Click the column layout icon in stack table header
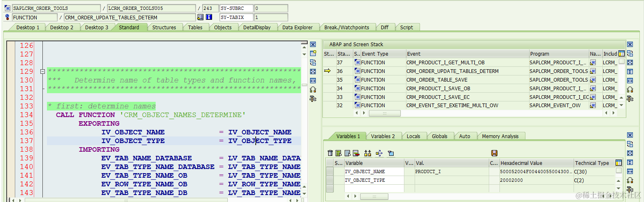Screen dimensions: 644x202 [621, 54]
